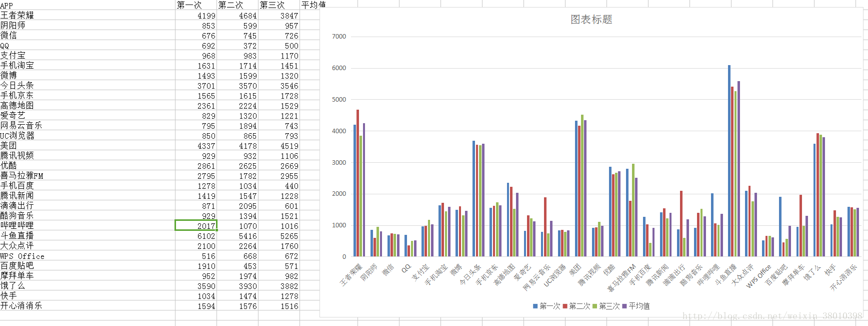Click the 王者荣耀 category label on the chart axis

coord(351,274)
